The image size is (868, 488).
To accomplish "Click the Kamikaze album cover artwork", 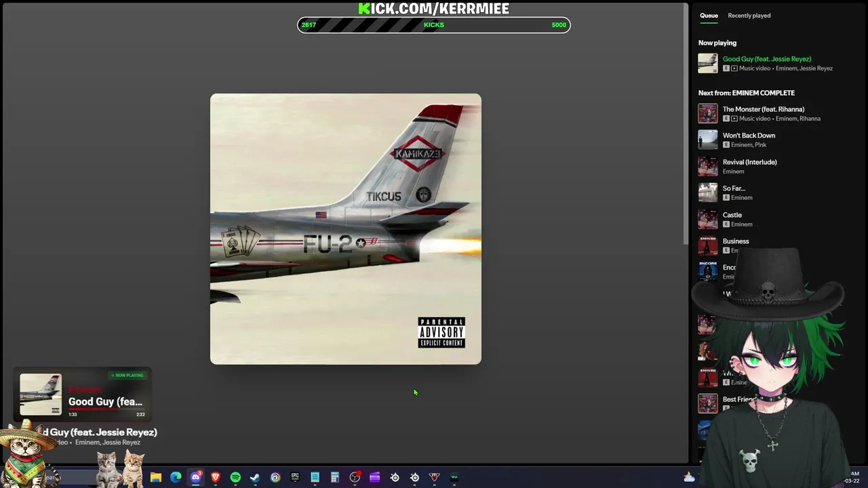I will point(346,229).
